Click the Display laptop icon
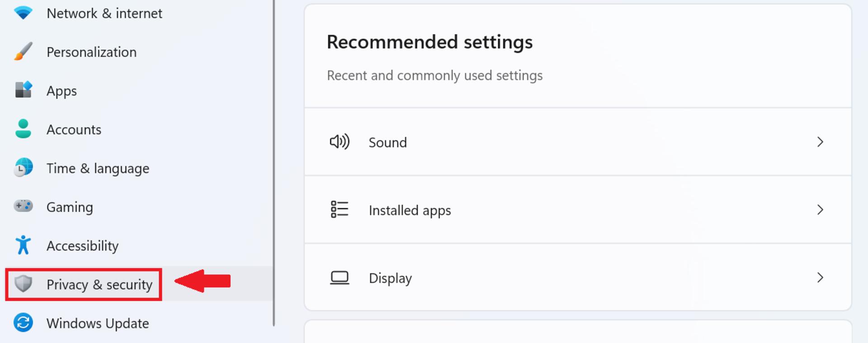 [x=340, y=277]
